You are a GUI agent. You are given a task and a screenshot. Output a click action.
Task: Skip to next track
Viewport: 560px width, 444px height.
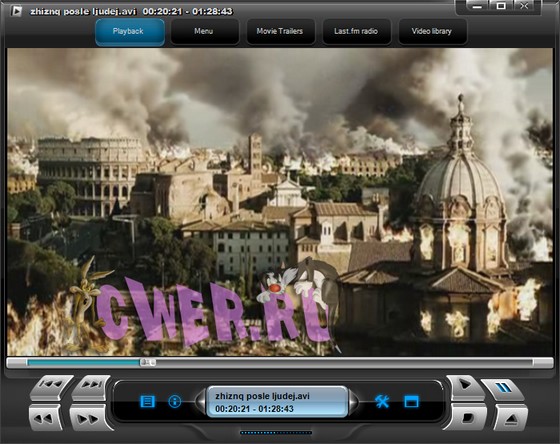coord(91,386)
